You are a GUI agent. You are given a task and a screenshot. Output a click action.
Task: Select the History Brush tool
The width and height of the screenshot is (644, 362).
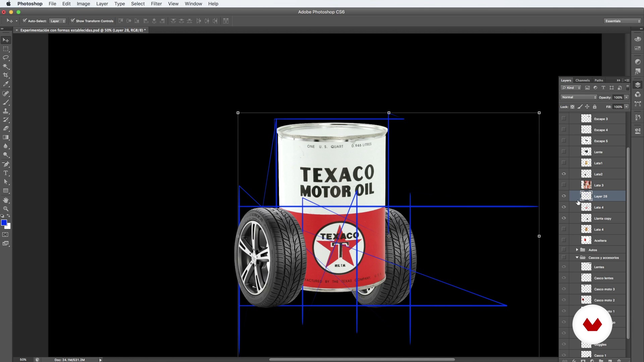click(x=6, y=120)
